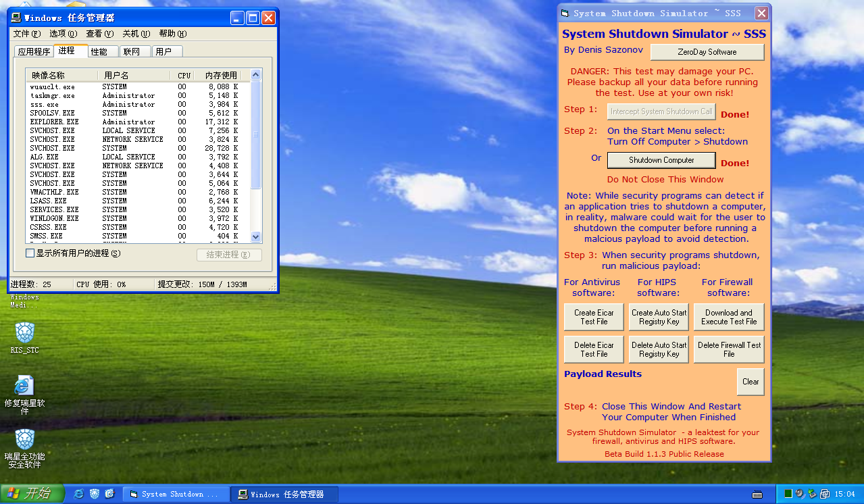Launch Internet Explorer from Quick Launch
Screen dimensions: 864x504
pos(79,494)
